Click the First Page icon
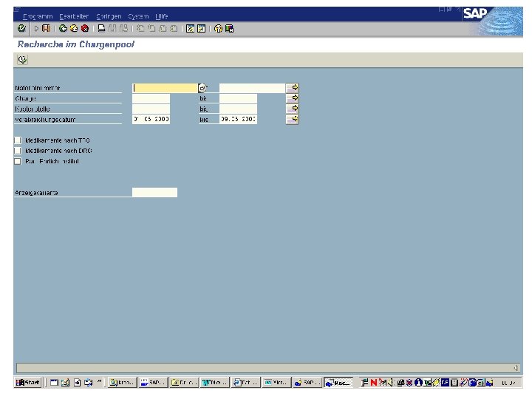Viewport: 532px width, 399px height. click(140, 29)
